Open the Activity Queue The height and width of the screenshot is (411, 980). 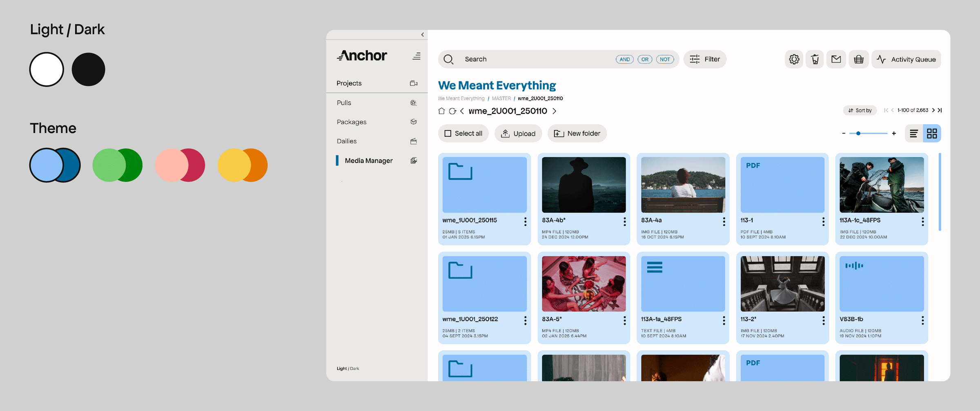coord(906,59)
